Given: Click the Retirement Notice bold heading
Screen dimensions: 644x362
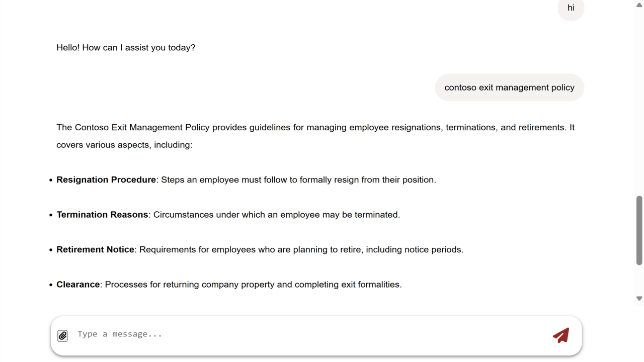Looking at the screenshot, I should (95, 250).
